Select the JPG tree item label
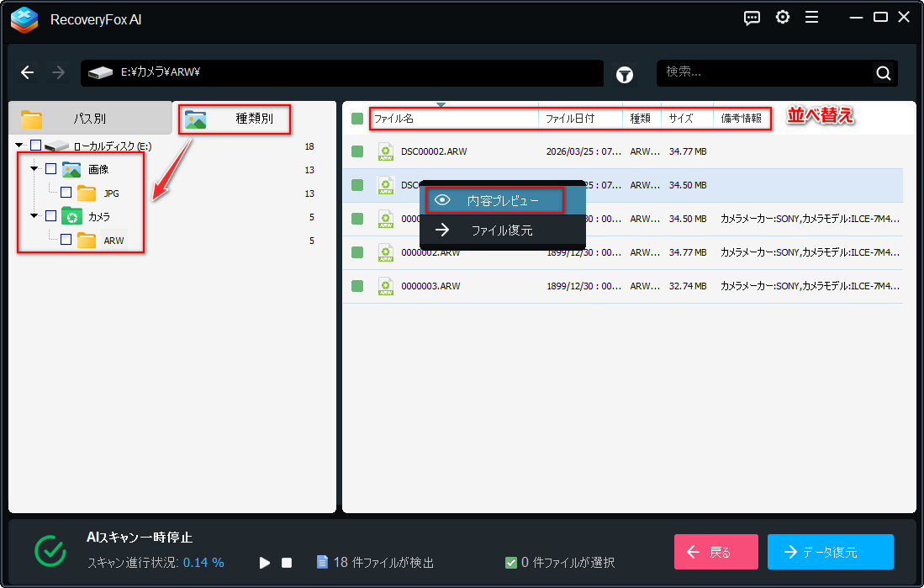The image size is (924, 588). pyautogui.click(x=111, y=193)
